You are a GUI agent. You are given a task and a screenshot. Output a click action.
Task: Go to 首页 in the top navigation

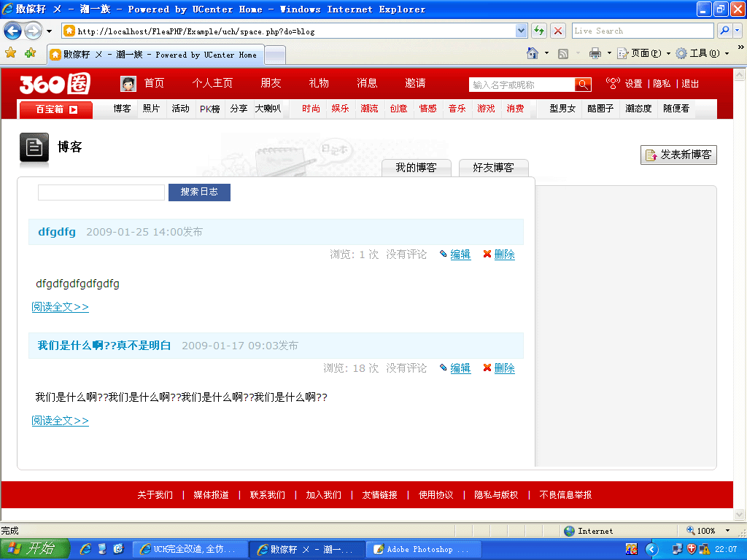(154, 83)
